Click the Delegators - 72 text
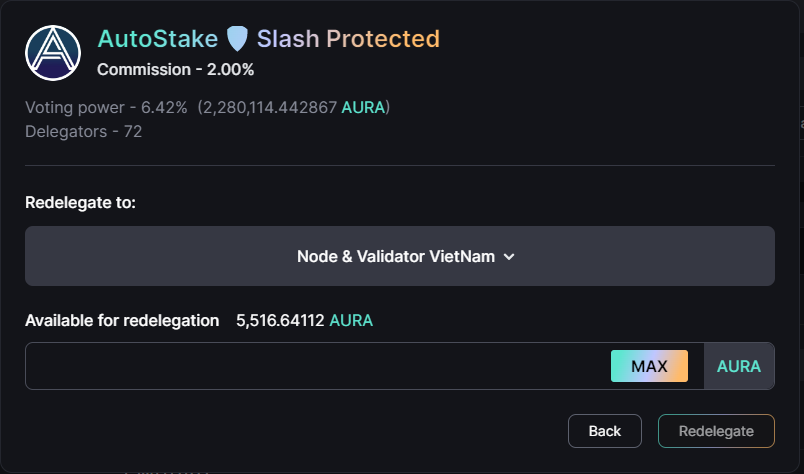 pyautogui.click(x=84, y=131)
